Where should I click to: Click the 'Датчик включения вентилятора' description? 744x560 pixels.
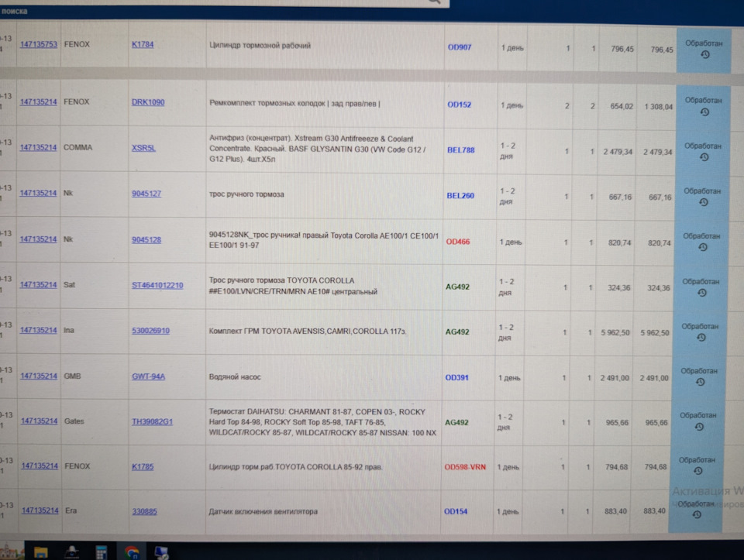263,512
